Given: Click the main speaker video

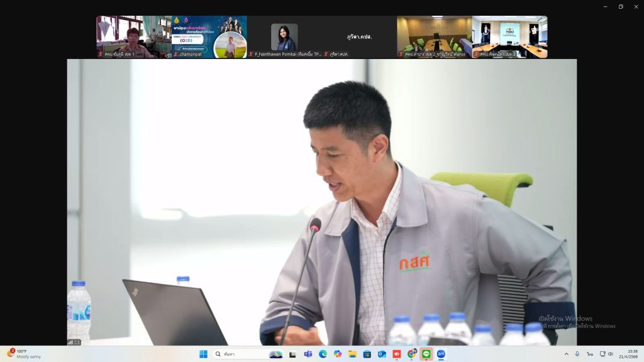Looking at the screenshot, I should pyautogui.click(x=322, y=202).
